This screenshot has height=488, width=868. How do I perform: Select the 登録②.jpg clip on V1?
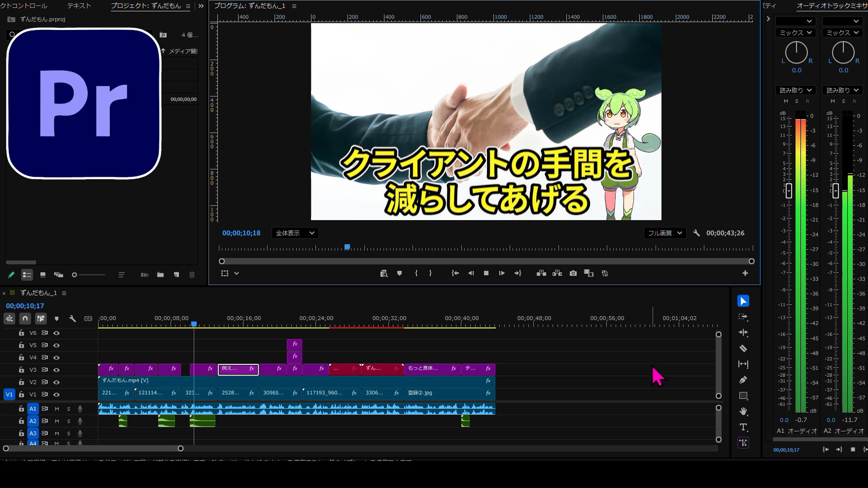coord(444,393)
